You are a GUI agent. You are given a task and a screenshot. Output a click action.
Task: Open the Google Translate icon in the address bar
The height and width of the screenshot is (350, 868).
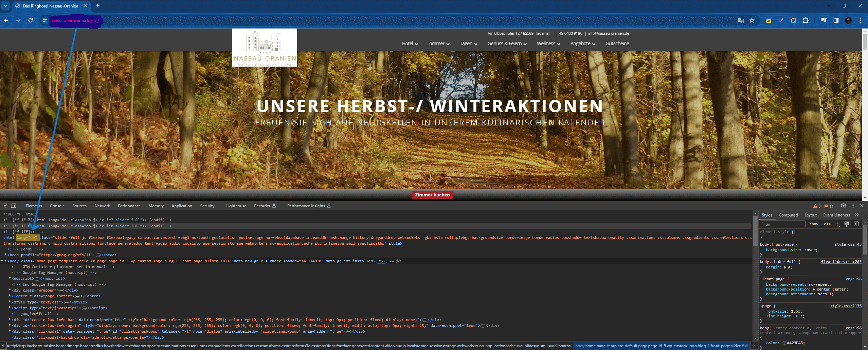(741, 20)
